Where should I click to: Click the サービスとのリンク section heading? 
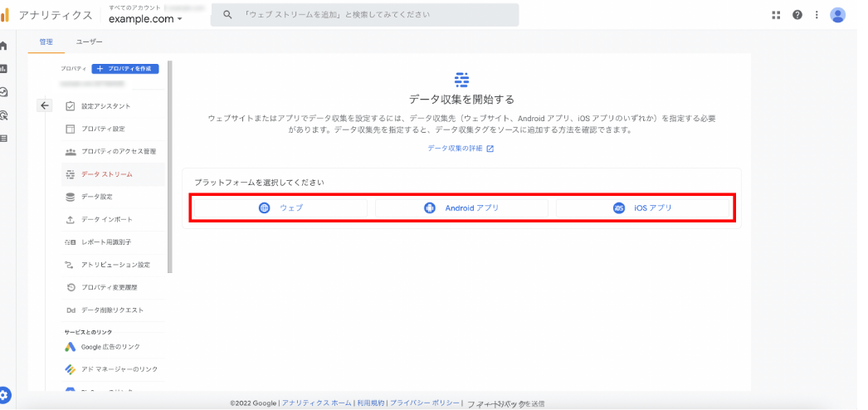pyautogui.click(x=88, y=332)
